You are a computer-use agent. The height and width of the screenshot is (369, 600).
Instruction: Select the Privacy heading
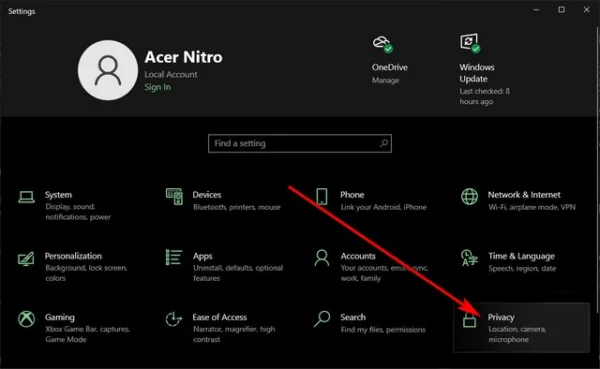coord(501,317)
